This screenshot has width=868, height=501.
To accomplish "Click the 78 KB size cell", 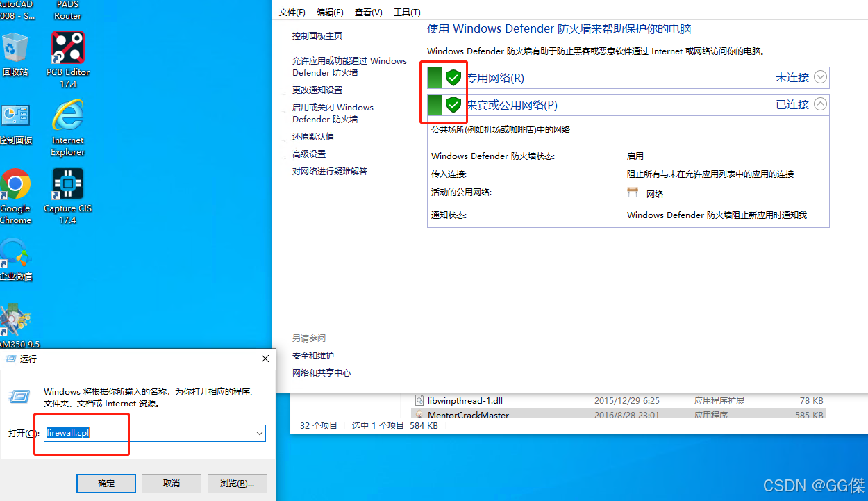I will [811, 400].
